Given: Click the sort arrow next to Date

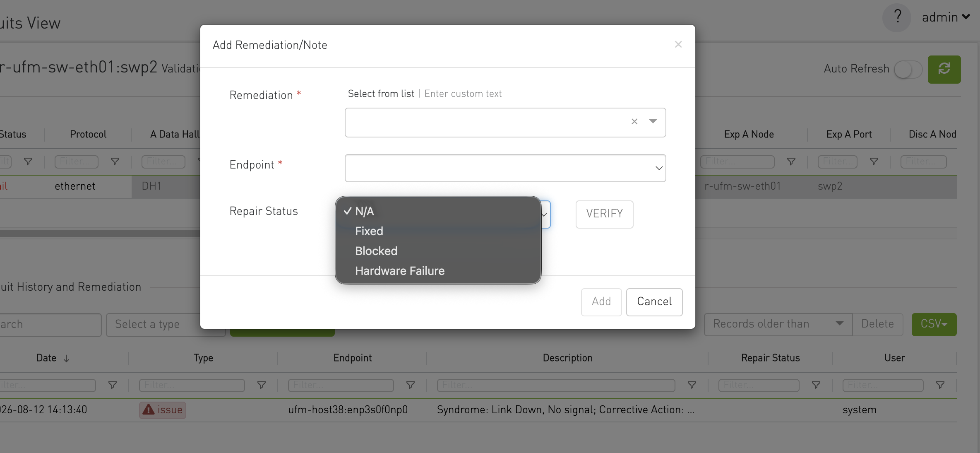Looking at the screenshot, I should (x=66, y=359).
